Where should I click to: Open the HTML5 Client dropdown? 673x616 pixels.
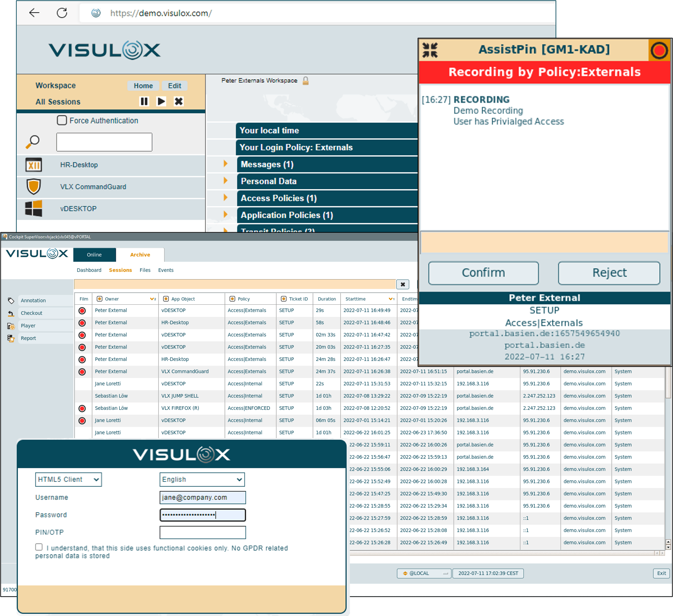tap(68, 480)
